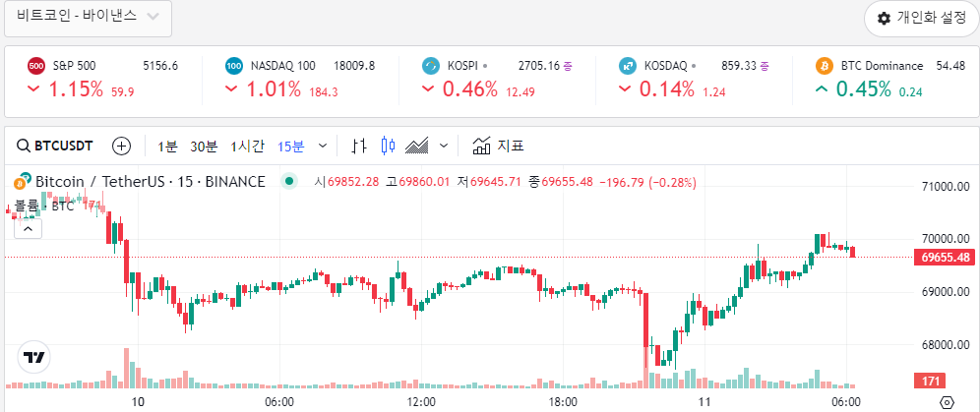Collapse the indicator legend with the chevron
The height and width of the screenshot is (412, 980).
pyautogui.click(x=29, y=228)
